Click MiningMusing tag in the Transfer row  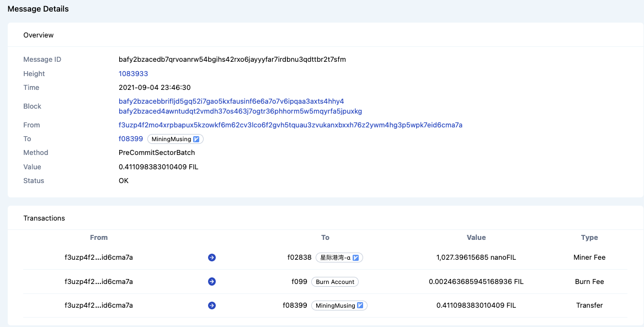[x=339, y=305]
